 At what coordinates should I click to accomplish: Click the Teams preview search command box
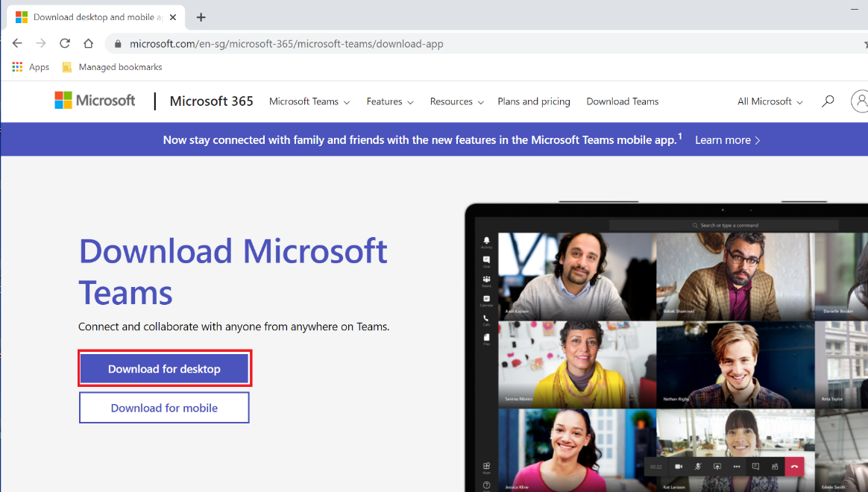click(724, 225)
